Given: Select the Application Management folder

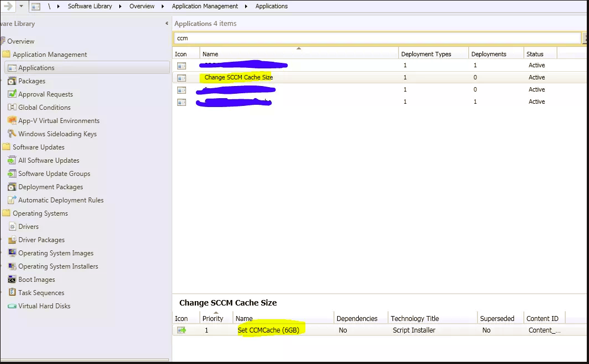Looking at the screenshot, I should [50, 55].
